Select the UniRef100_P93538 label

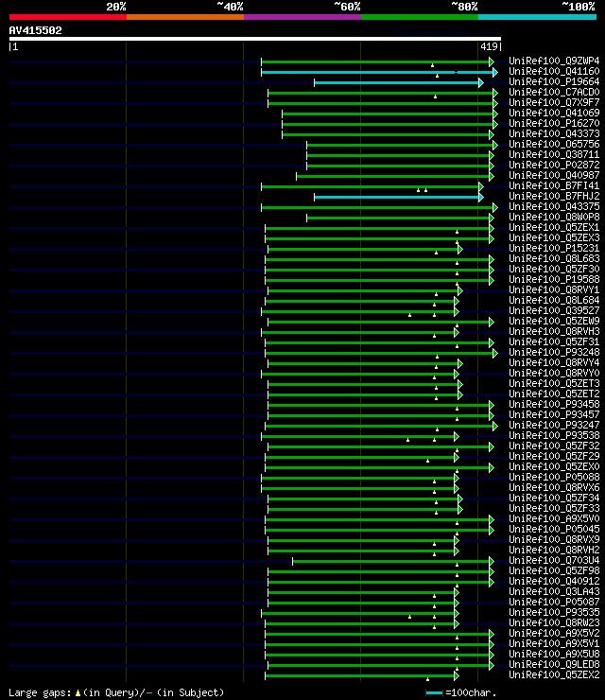[554, 436]
